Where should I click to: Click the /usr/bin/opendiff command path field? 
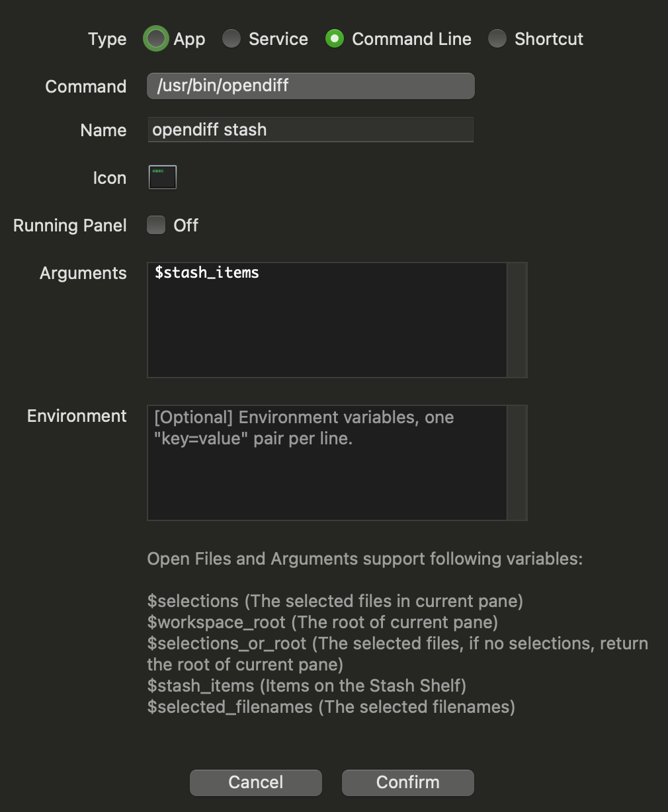310,86
